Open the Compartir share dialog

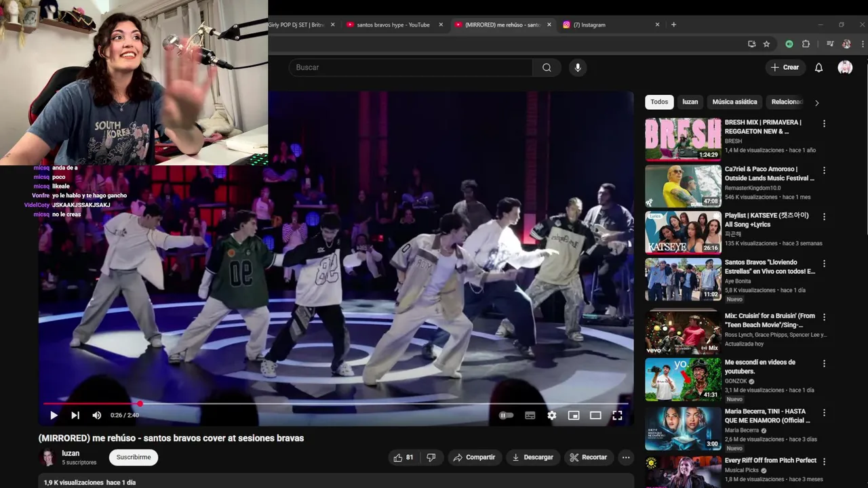(474, 457)
